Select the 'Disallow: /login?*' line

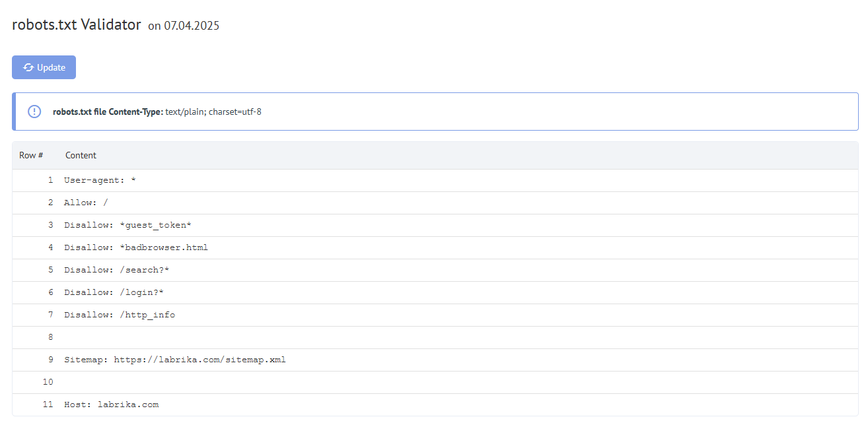point(114,292)
